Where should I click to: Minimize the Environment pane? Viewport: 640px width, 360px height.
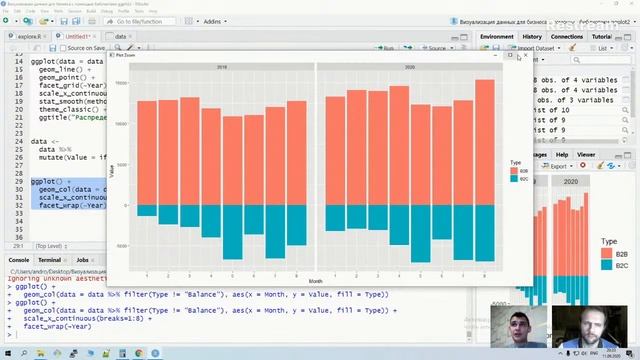[618, 37]
